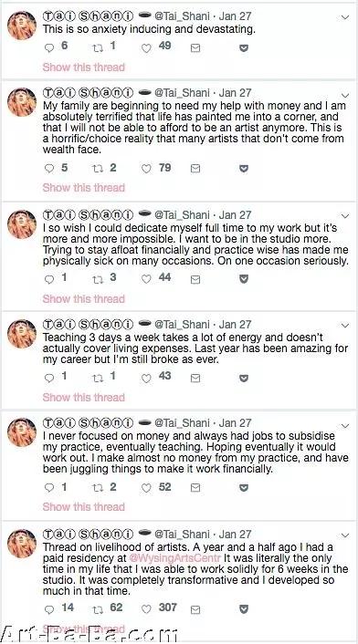Image resolution: width=358 pixels, height=644 pixels.
Task: Message icon under the teaching 3 days tweet
Action: (195, 378)
